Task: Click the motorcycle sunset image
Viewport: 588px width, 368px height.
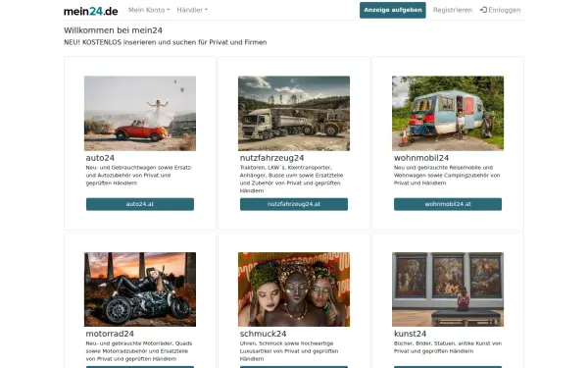Action: pyautogui.click(x=140, y=289)
